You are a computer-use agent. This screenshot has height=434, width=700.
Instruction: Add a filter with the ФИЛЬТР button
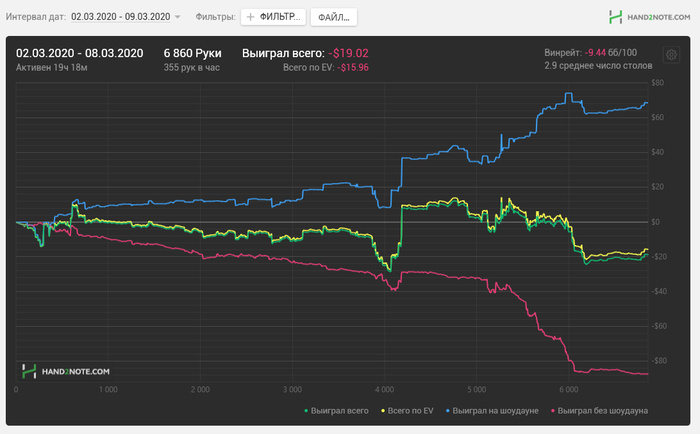click(x=273, y=17)
